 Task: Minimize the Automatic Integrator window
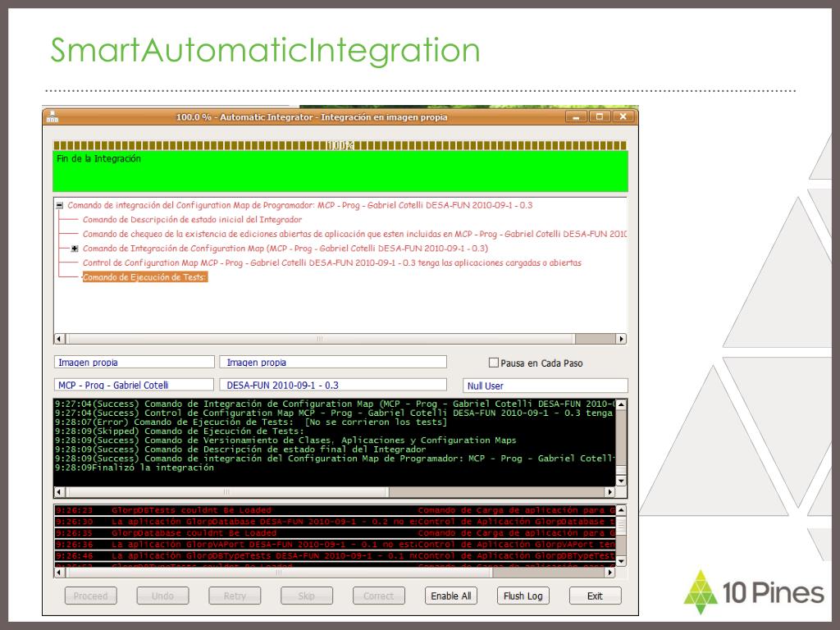click(x=577, y=116)
